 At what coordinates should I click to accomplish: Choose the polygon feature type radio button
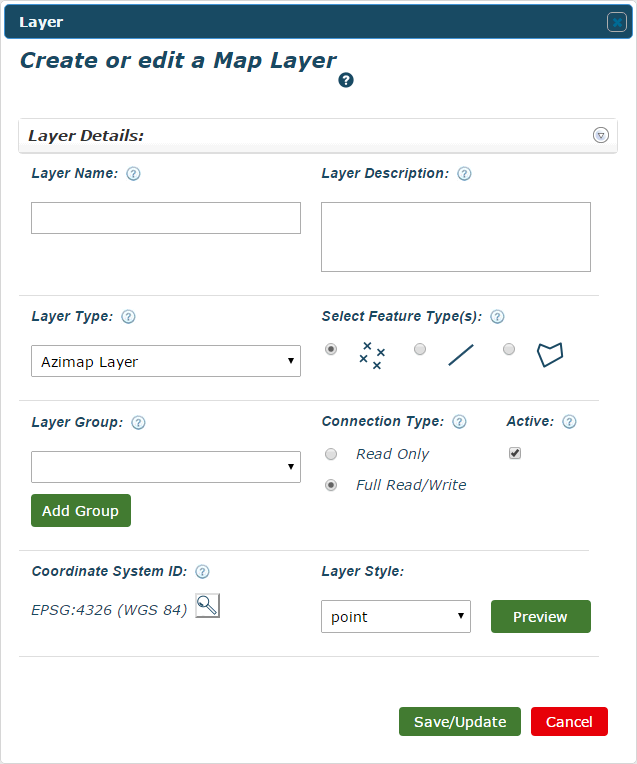509,349
